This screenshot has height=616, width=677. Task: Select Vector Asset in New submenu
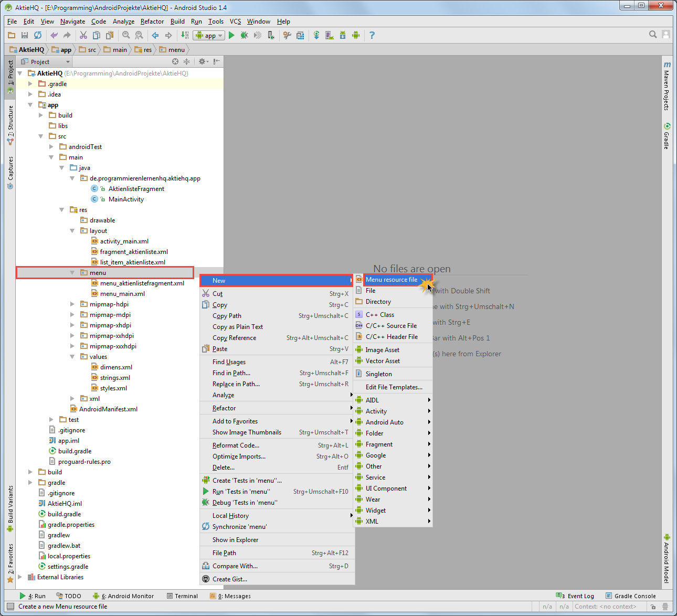click(394, 361)
